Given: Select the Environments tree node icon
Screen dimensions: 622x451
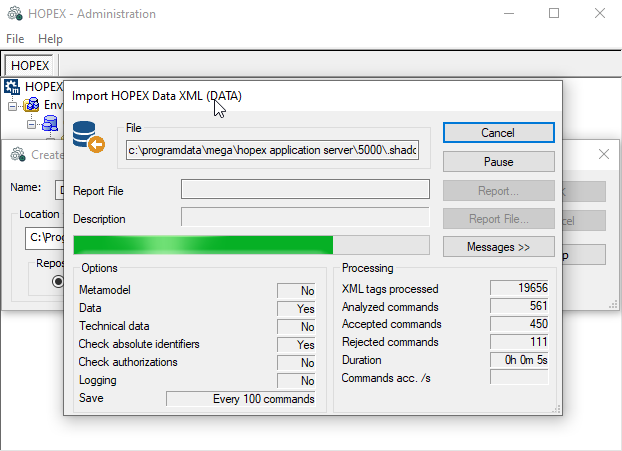Looking at the screenshot, I should point(32,105).
